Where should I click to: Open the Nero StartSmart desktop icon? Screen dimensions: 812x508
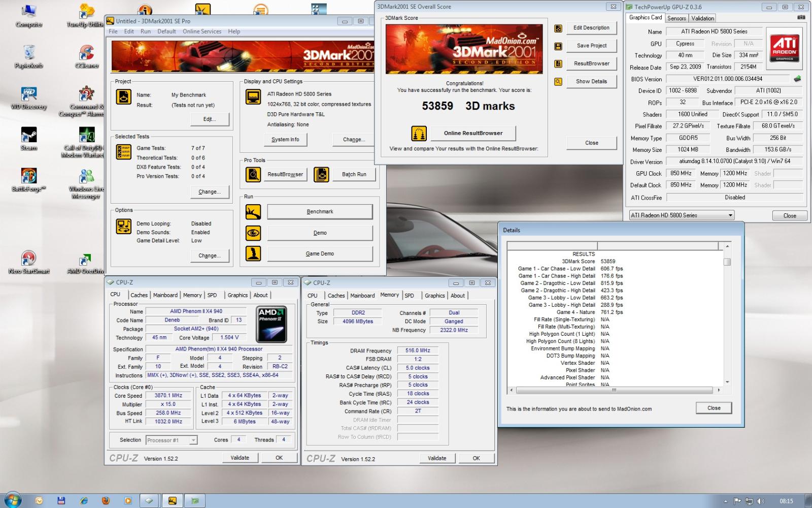[28, 262]
